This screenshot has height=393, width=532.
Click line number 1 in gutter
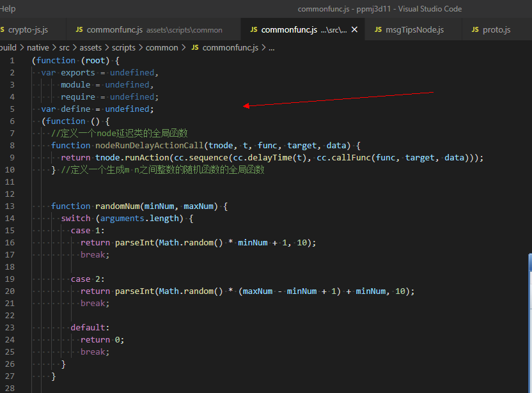(12, 61)
